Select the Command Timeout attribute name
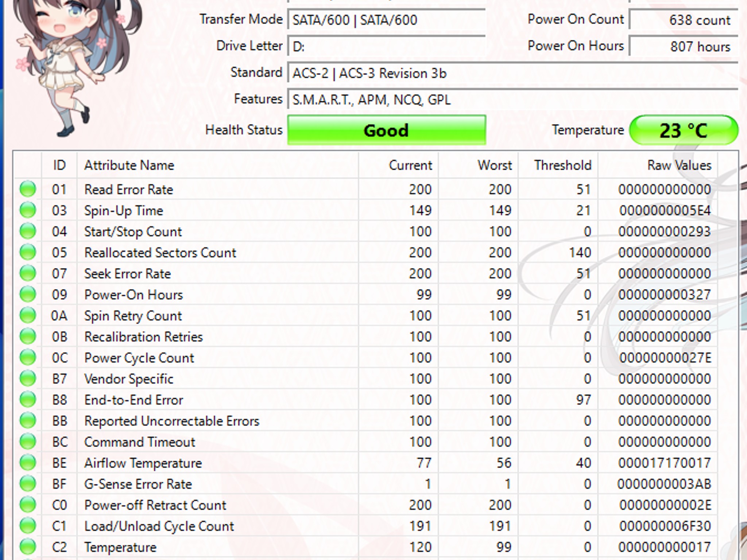This screenshot has width=747, height=560. (140, 442)
